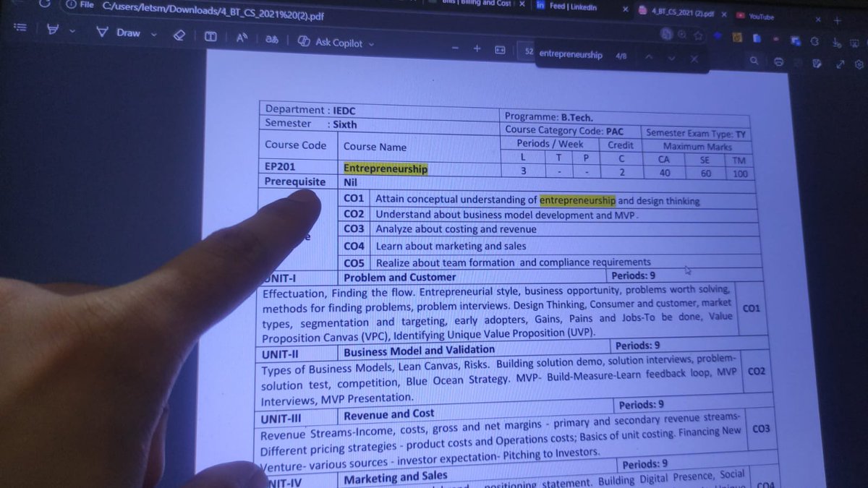This screenshot has height=488, width=868.
Task: Click the CO1 outcome label
Action: (354, 197)
